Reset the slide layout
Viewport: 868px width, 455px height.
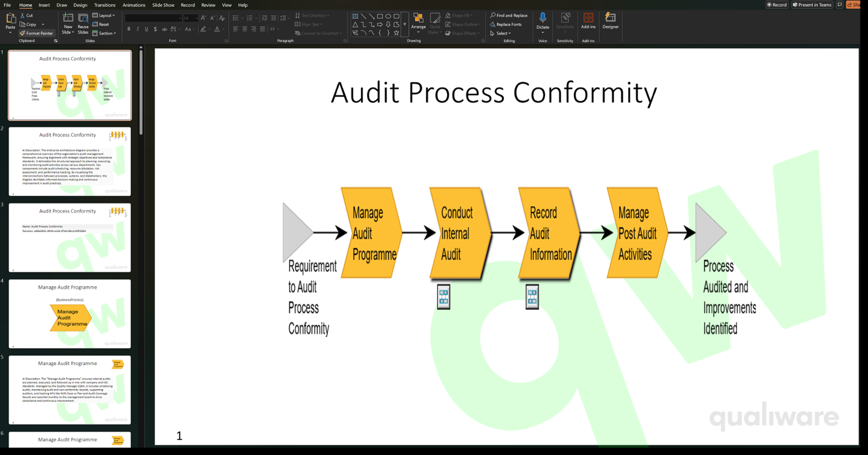click(x=101, y=24)
